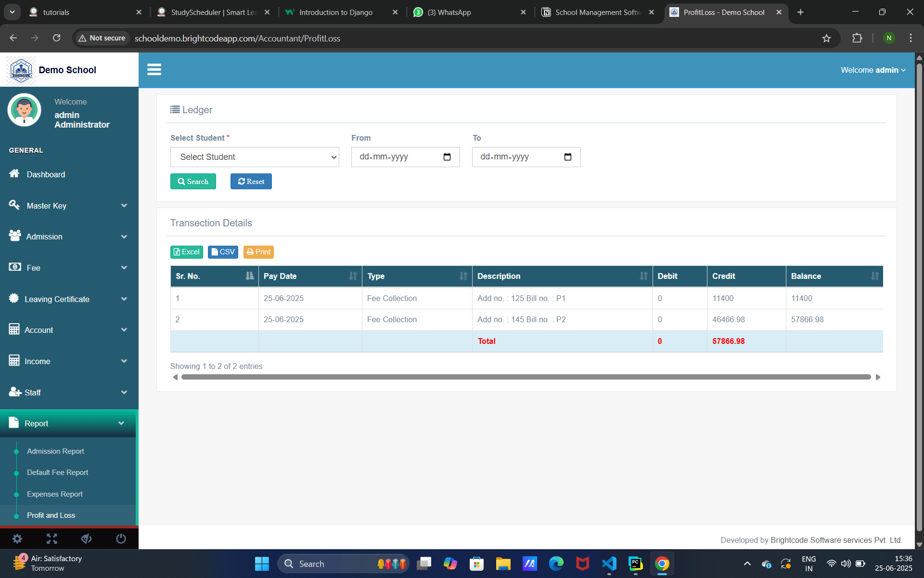Click the hide-eye icon in sidebar footer
The width and height of the screenshot is (924, 578).
coord(87,539)
